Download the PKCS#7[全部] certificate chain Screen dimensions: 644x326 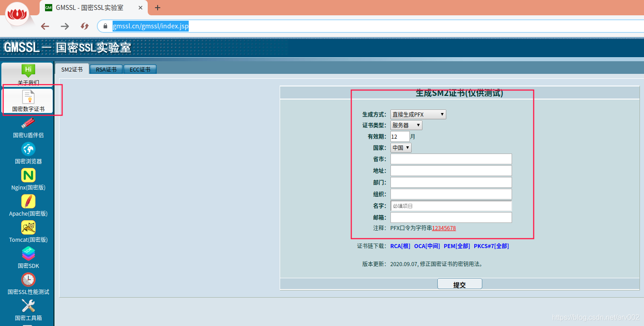pyautogui.click(x=491, y=246)
